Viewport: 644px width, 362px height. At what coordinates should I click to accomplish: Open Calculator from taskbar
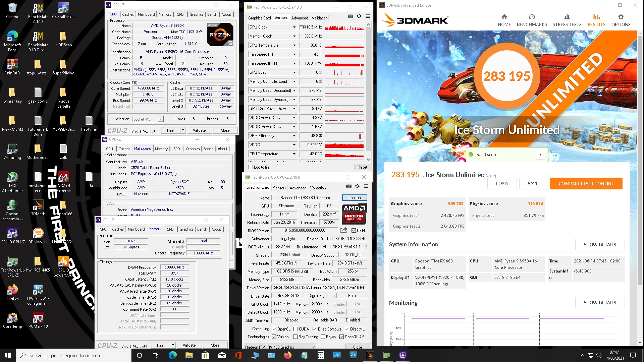point(320,355)
